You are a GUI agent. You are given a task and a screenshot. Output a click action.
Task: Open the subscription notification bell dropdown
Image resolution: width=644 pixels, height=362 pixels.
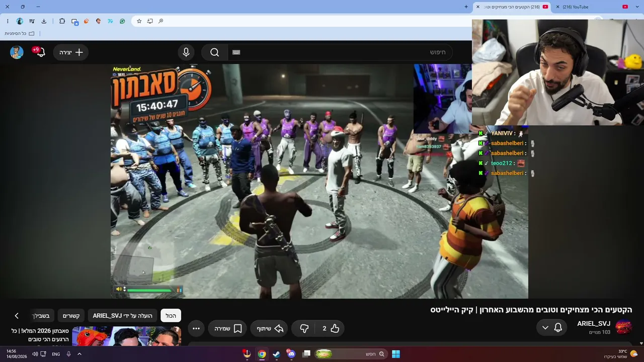click(x=552, y=328)
